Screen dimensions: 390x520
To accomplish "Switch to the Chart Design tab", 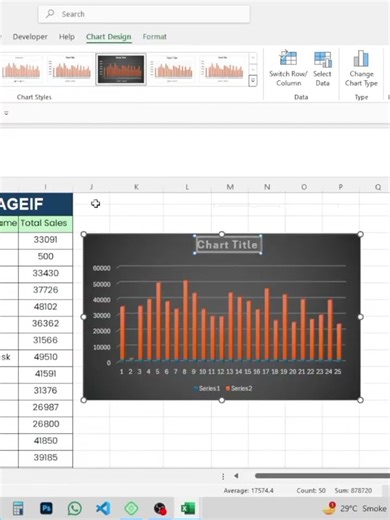I will [108, 37].
